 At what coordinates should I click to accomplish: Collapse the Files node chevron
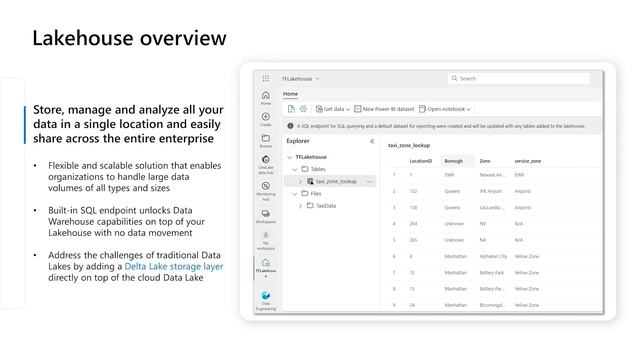[295, 194]
